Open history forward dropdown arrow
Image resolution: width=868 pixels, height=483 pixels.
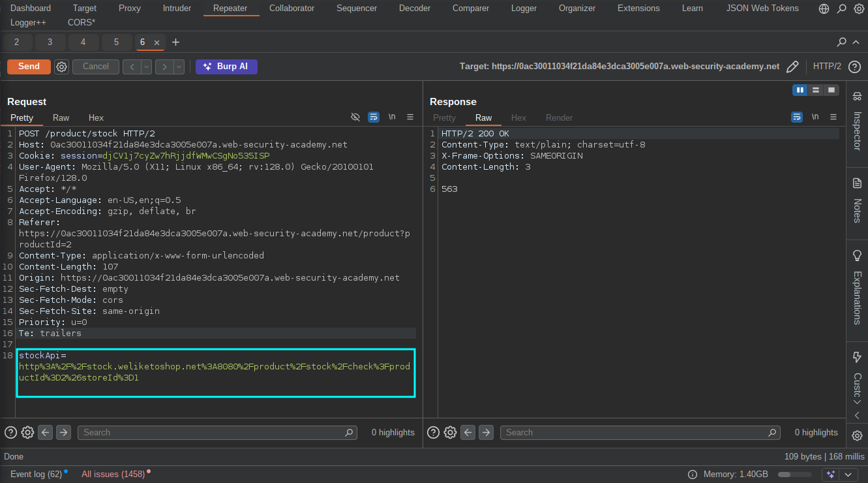179,67
